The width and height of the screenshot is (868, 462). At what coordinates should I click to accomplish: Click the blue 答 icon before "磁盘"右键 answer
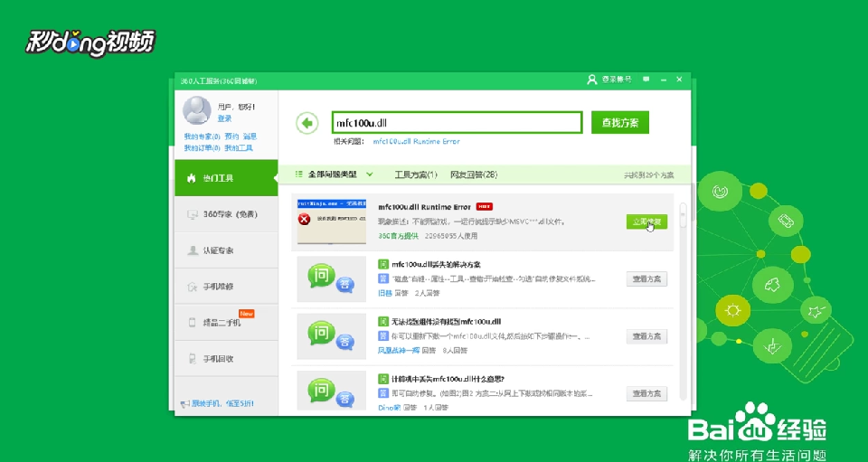tap(383, 278)
